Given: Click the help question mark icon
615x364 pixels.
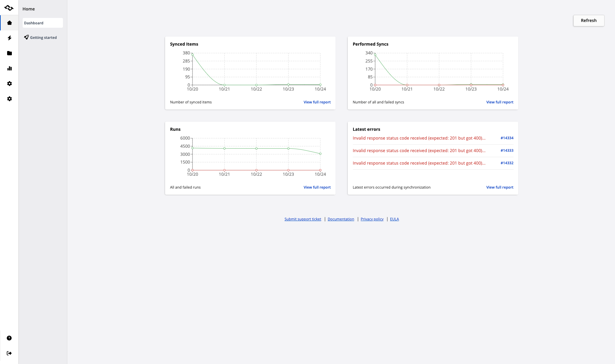Looking at the screenshot, I should [x=9, y=338].
